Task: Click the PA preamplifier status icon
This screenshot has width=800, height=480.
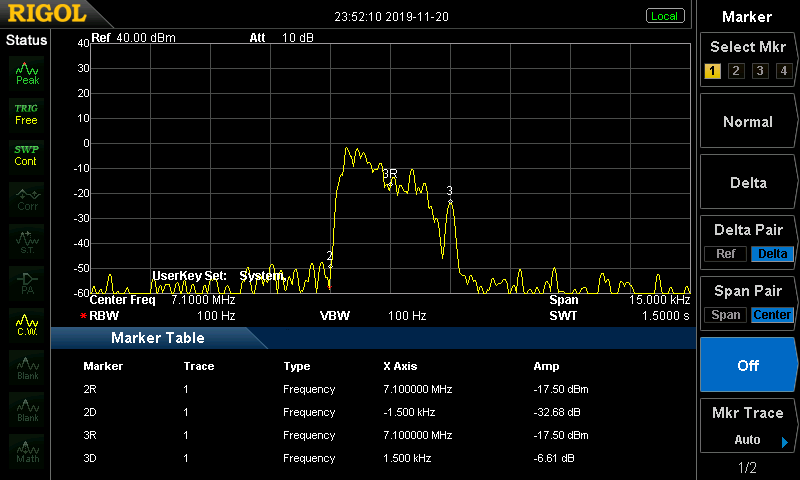Action: tap(27, 282)
